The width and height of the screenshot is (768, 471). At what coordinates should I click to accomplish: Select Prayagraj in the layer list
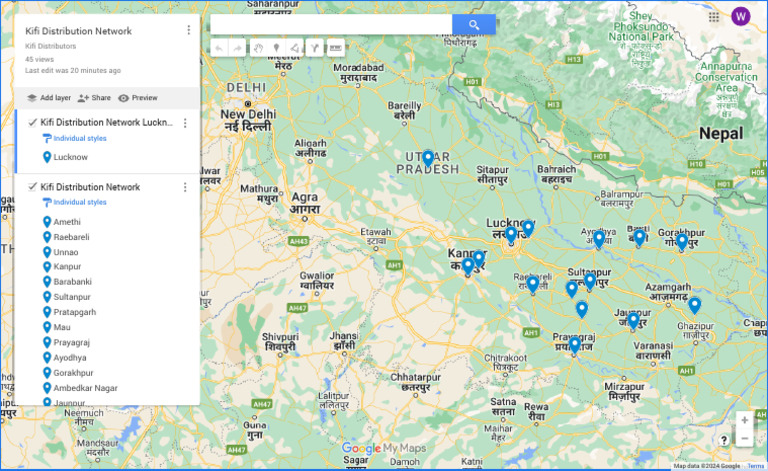pos(72,343)
